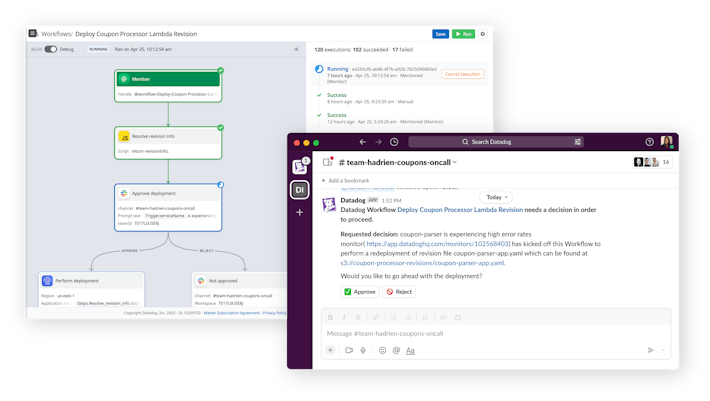Open Slack help question mark icon
Screen dimensions: 710x401
pyautogui.click(x=649, y=142)
